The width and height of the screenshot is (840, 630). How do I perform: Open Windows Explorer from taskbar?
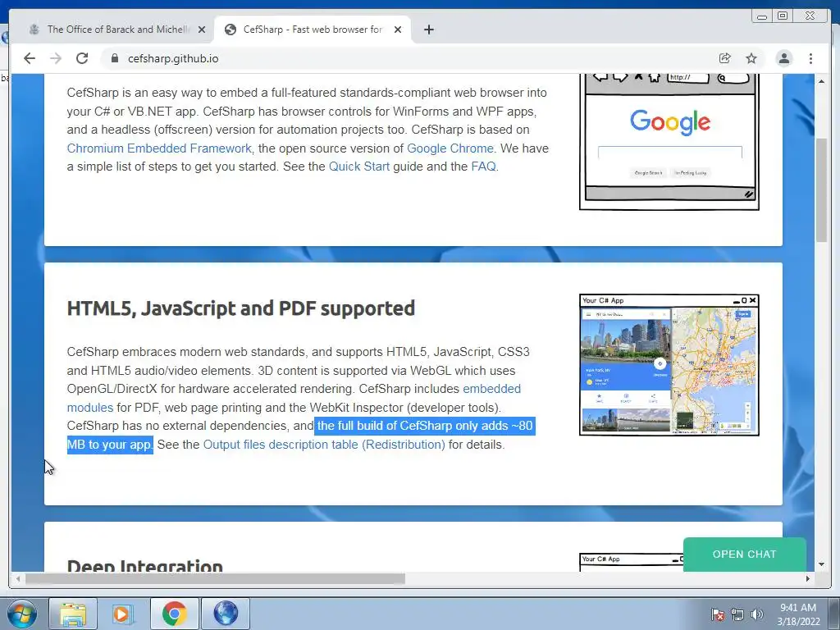pos(73,614)
